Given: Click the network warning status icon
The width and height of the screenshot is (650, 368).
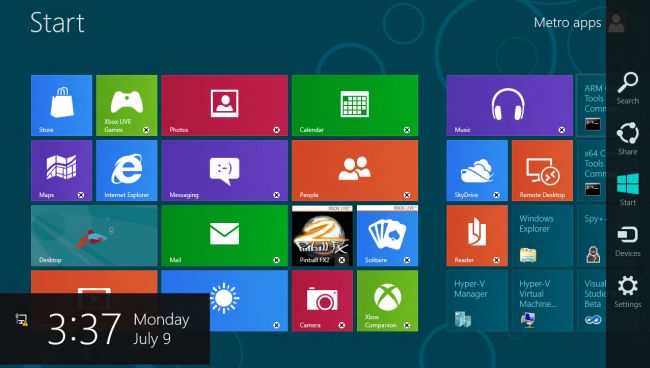Looking at the screenshot, I should (22, 320).
